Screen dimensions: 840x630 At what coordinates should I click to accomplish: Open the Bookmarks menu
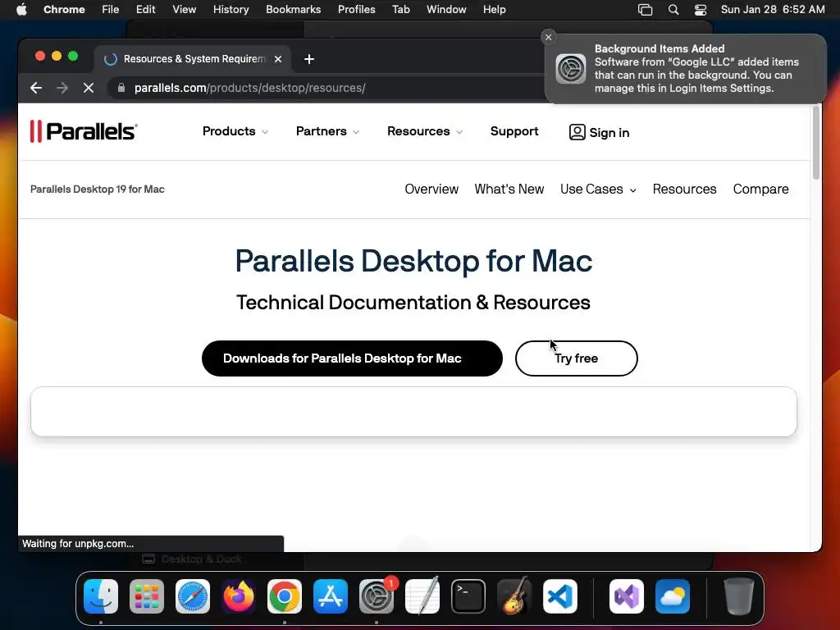click(x=293, y=10)
